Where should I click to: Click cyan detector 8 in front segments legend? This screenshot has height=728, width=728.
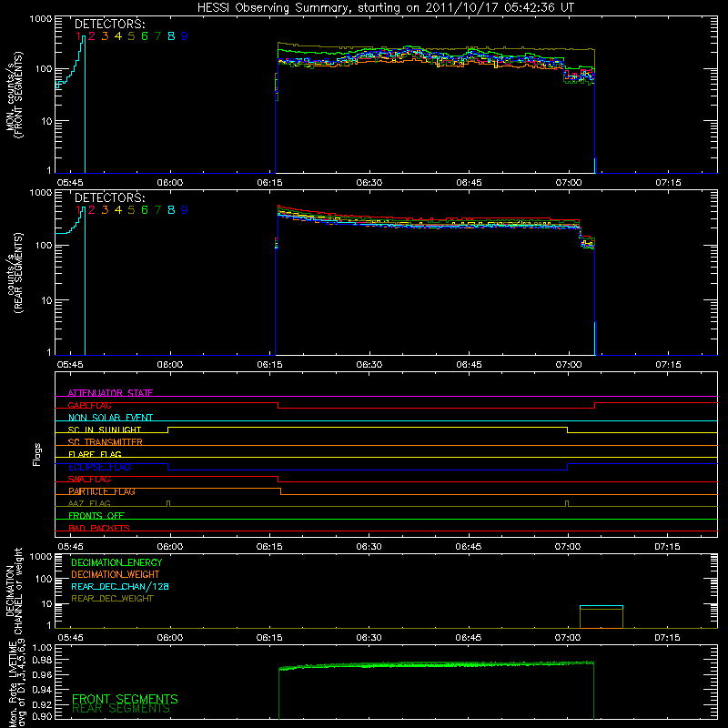click(171, 36)
